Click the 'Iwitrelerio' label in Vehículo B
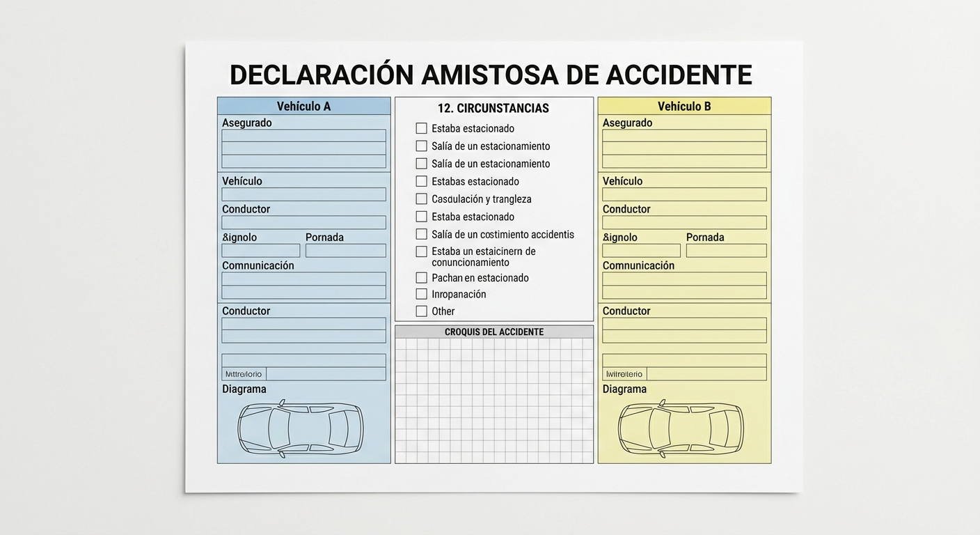Screen dimensions: 980x535 (x=624, y=374)
